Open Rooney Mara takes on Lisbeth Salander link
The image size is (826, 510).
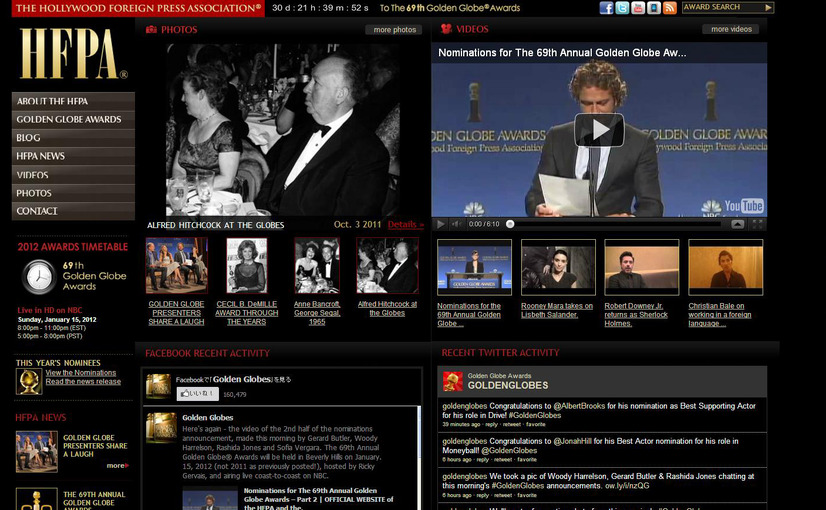(557, 310)
